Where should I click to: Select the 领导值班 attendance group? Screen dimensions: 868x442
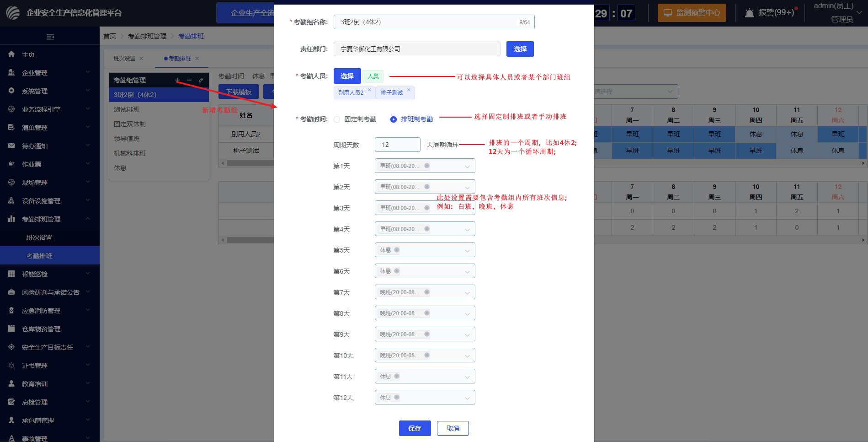pos(159,139)
